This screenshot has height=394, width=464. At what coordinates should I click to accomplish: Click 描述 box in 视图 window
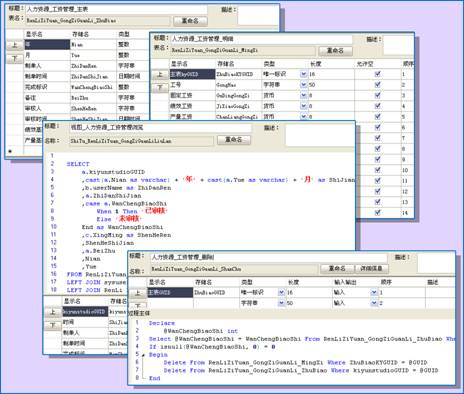click(320, 135)
